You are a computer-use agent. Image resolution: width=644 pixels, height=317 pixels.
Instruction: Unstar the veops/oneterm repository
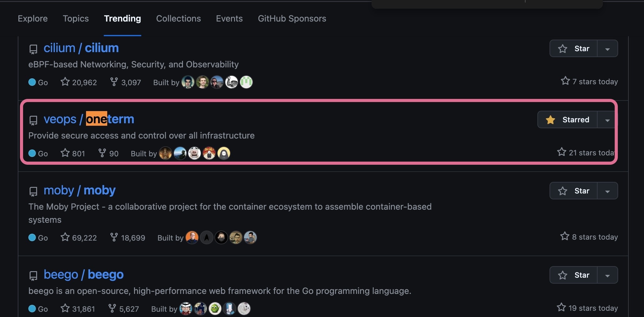click(568, 120)
